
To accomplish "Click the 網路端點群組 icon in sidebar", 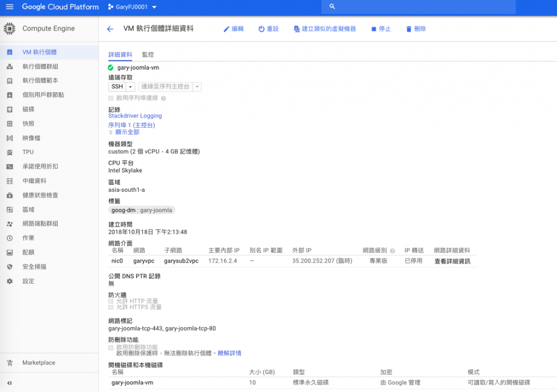I will point(10,223).
